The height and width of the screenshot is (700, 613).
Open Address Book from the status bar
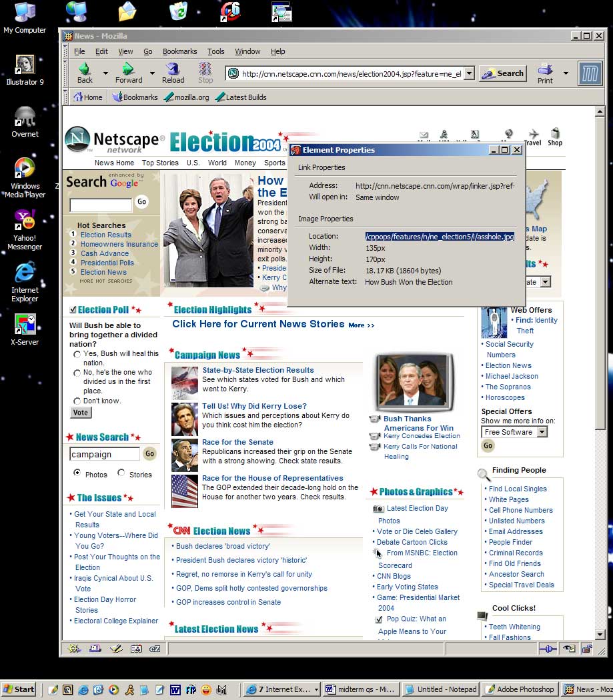pyautogui.click(x=136, y=649)
